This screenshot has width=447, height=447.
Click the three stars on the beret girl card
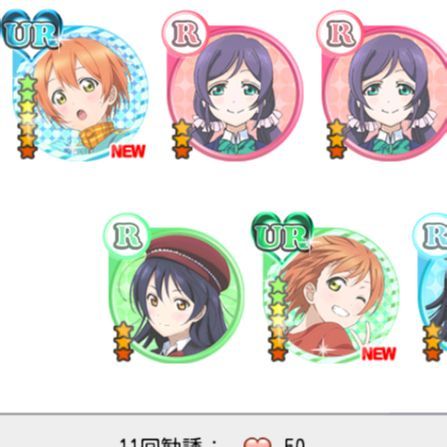[124, 341]
